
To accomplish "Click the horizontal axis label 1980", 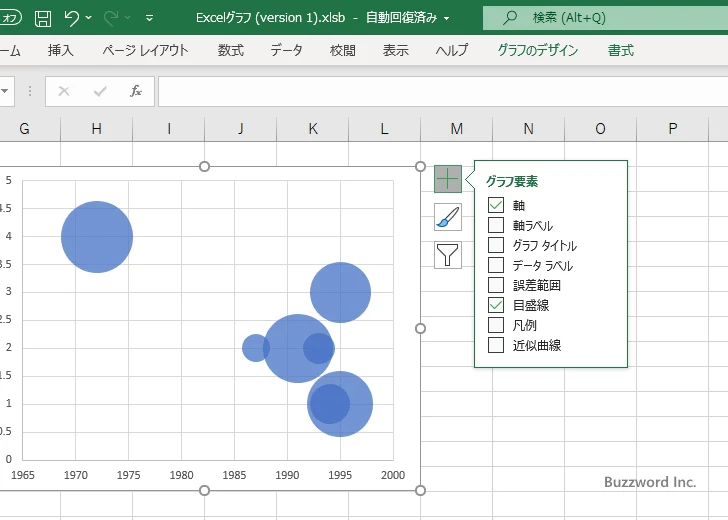I will (181, 475).
